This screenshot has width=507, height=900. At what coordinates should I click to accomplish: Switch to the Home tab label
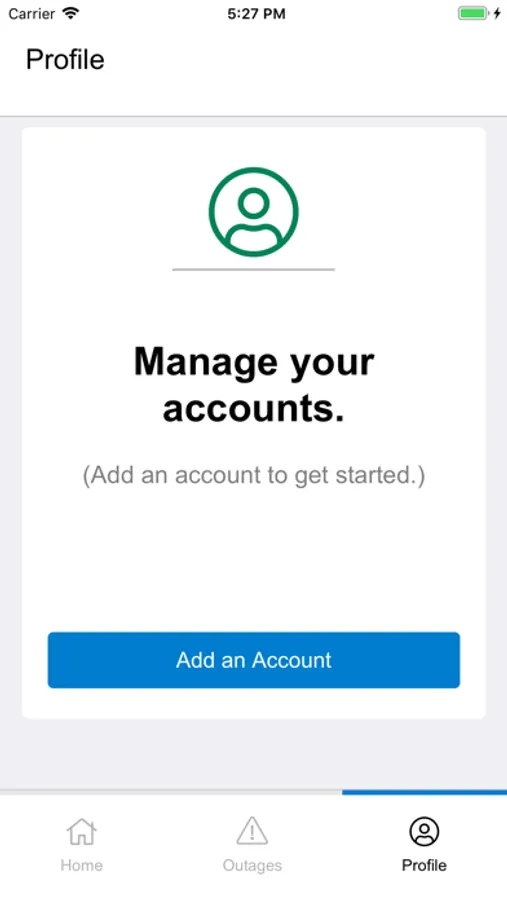82,865
